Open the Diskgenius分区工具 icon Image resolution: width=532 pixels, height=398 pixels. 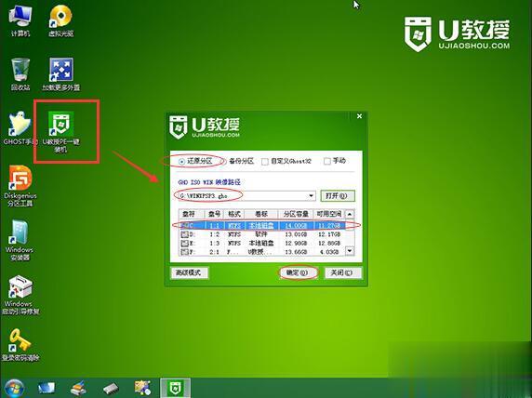(20, 186)
